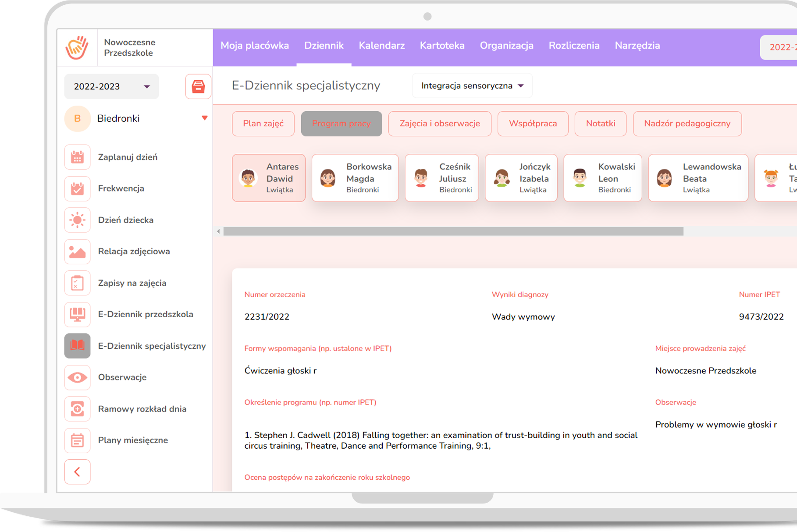The image size is (797, 532).
Task: Open Frekwencja attendance icon
Action: tap(77, 188)
